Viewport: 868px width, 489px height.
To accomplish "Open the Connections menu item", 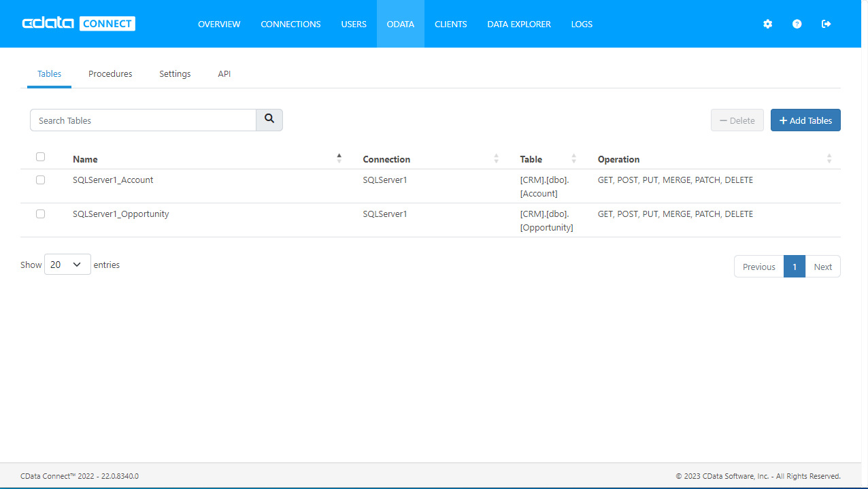I will 290,24.
